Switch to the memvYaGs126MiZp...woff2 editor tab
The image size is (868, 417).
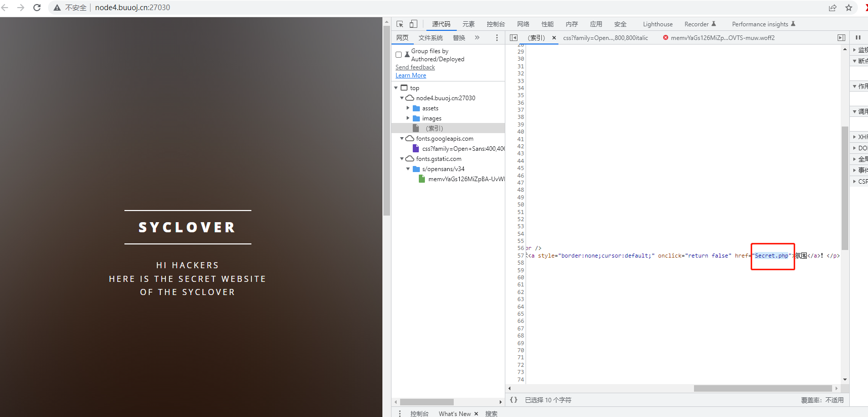723,38
